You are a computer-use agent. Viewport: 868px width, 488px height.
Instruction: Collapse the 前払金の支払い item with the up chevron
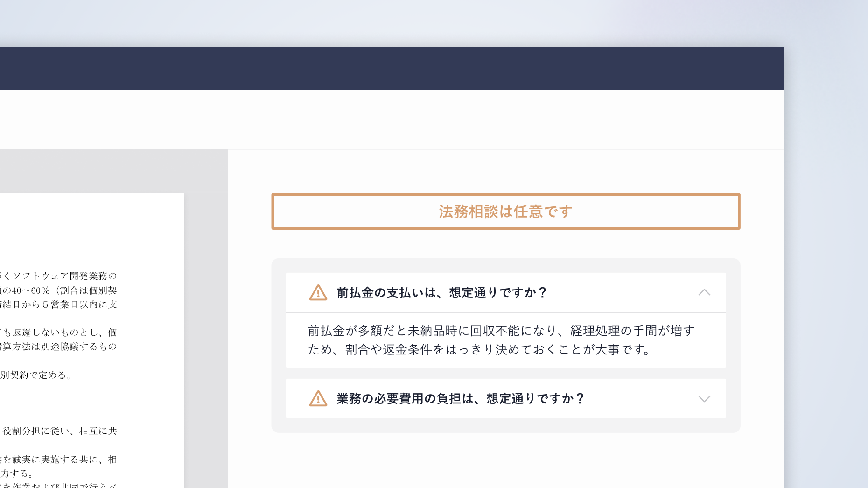pos(704,292)
